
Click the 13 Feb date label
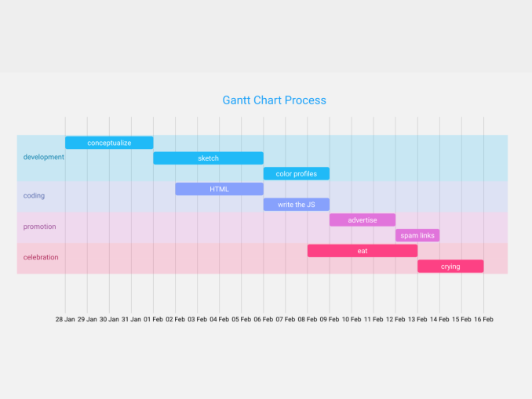pyautogui.click(x=417, y=320)
